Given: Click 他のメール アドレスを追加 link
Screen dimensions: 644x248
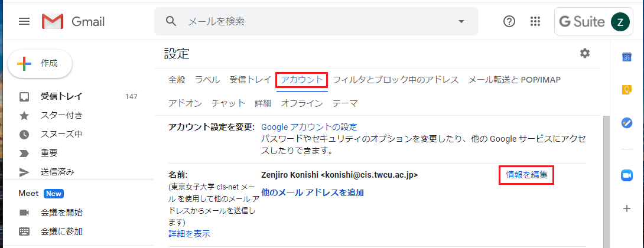Looking at the screenshot, I should point(312,192).
